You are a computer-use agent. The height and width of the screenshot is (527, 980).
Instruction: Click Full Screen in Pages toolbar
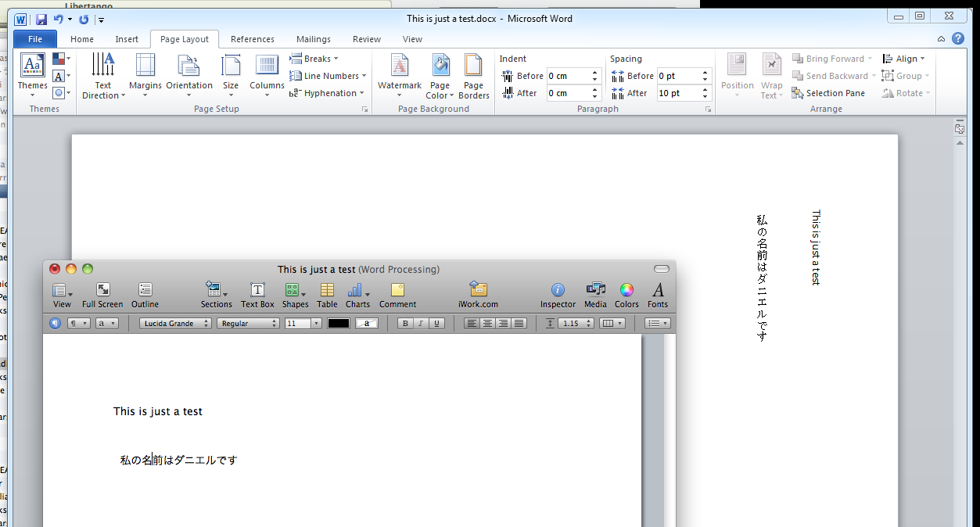click(102, 296)
